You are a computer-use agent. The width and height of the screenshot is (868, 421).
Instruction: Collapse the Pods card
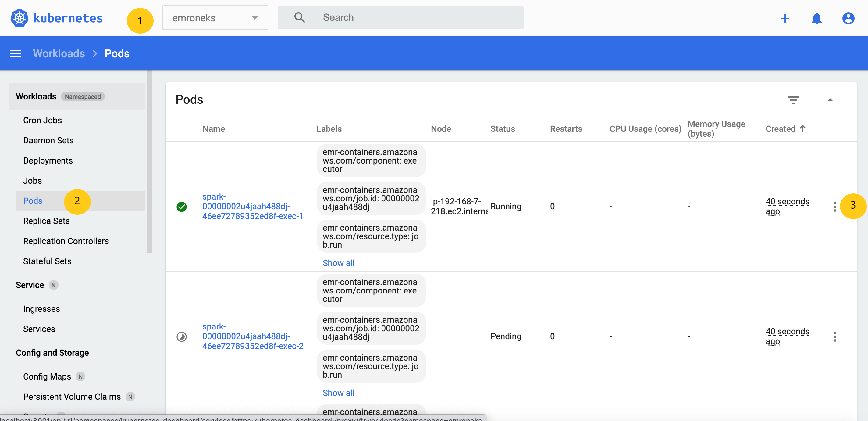[x=830, y=100]
